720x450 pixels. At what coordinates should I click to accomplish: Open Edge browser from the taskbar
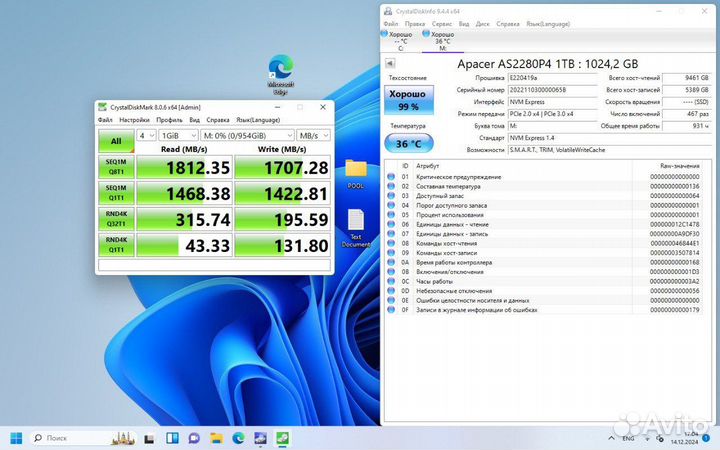pyautogui.click(x=238, y=438)
